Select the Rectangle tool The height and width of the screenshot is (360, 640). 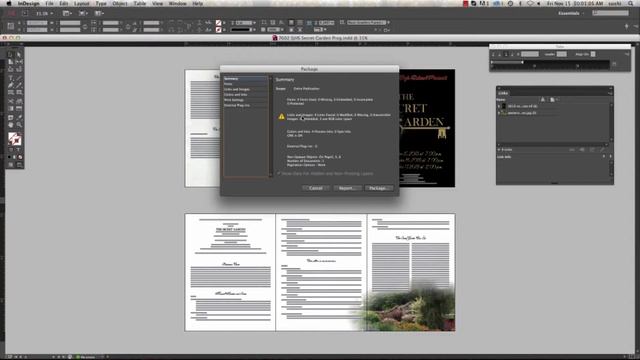(x=19, y=93)
